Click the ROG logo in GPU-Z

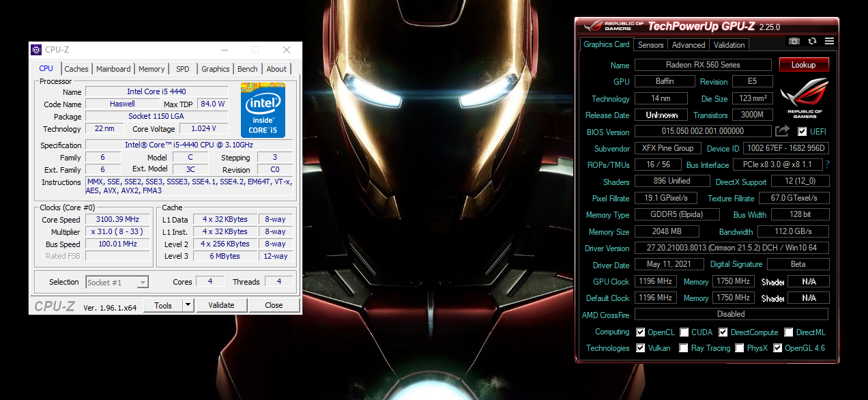(805, 98)
